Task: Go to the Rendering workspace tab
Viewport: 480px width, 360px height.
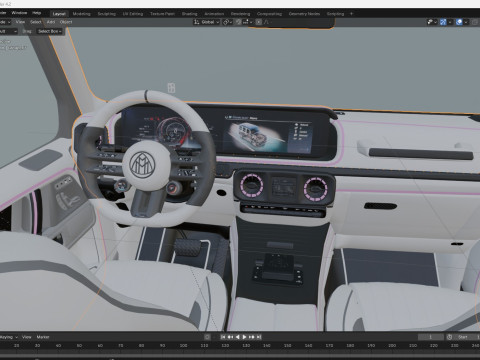Action: point(240,14)
